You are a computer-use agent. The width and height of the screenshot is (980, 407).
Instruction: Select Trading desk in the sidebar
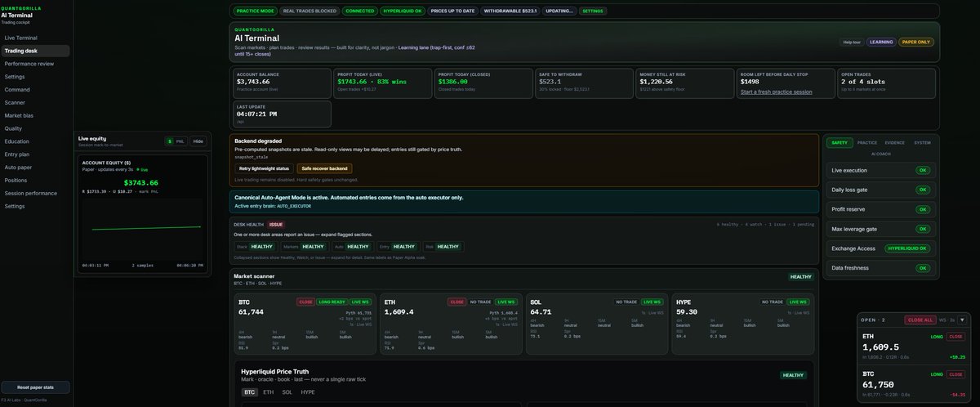coord(35,51)
